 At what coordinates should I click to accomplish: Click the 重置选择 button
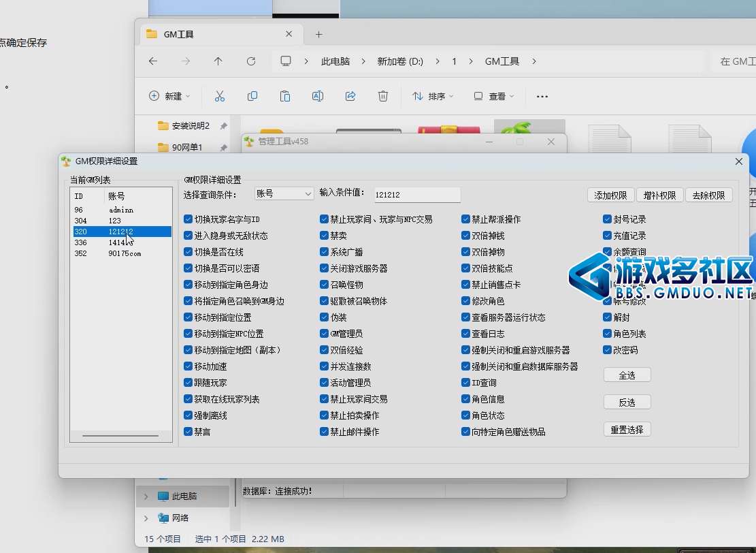627,430
